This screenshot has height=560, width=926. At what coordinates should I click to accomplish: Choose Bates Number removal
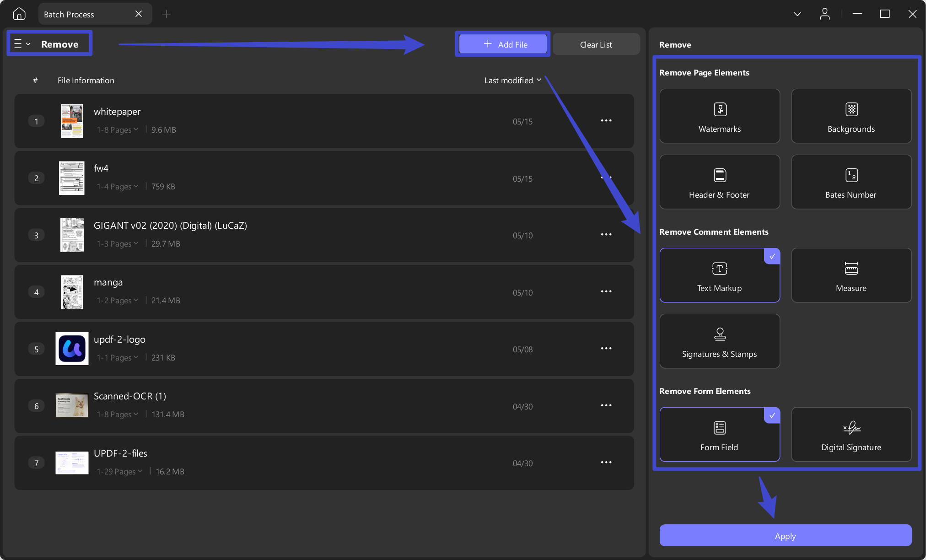point(851,182)
